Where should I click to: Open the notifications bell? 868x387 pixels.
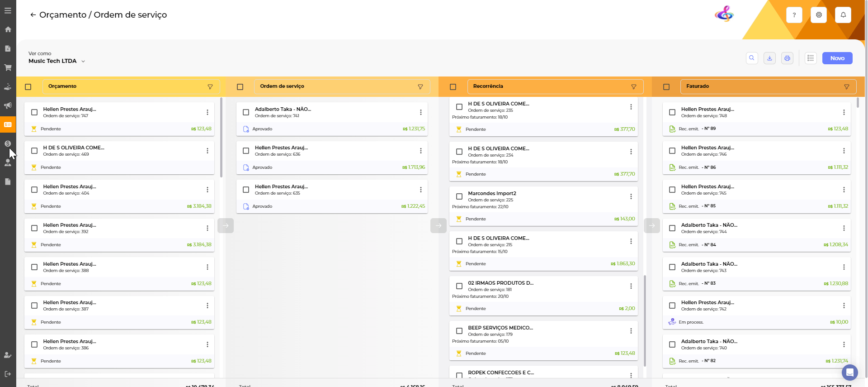843,15
